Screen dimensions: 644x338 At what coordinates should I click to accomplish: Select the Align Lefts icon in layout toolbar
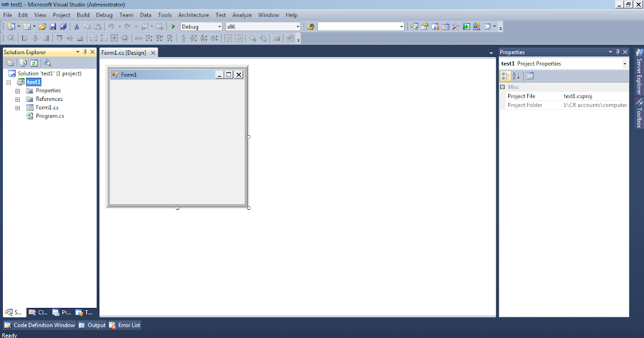25,38
